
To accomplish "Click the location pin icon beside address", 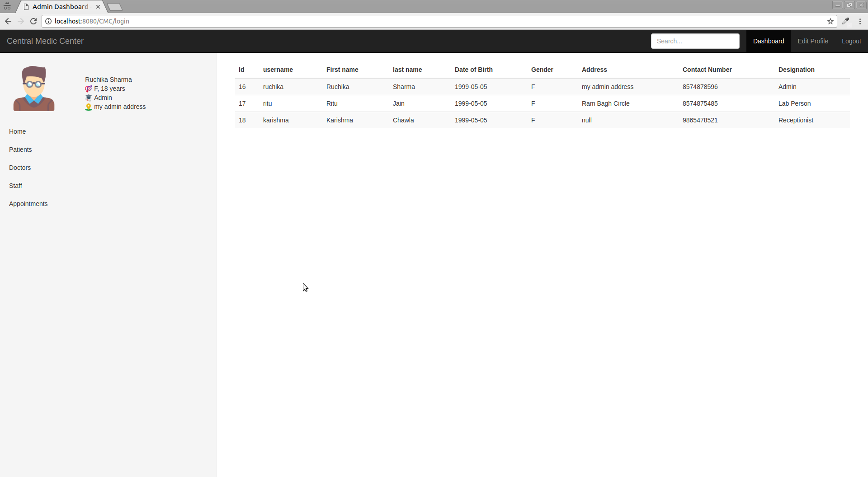I will [88, 107].
